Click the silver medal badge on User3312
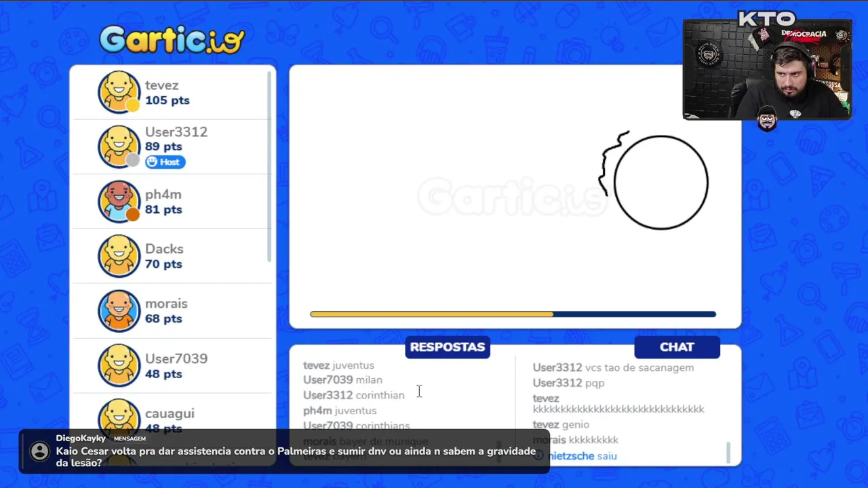Image resolution: width=868 pixels, height=488 pixels. 133,160
